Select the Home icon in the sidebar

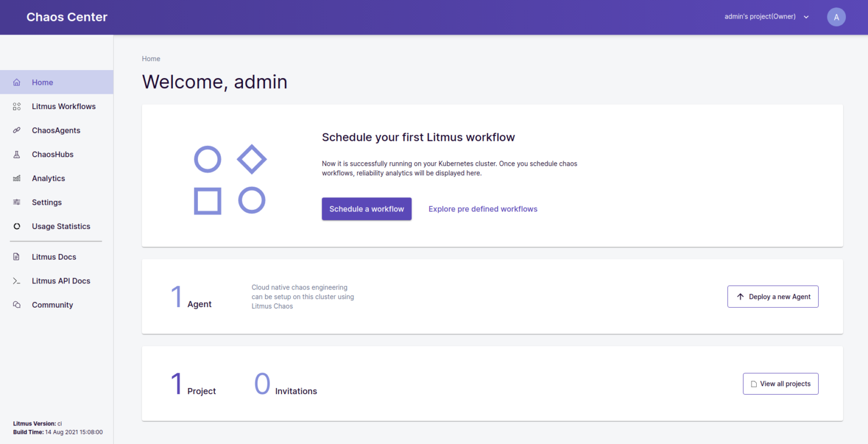pyautogui.click(x=16, y=82)
